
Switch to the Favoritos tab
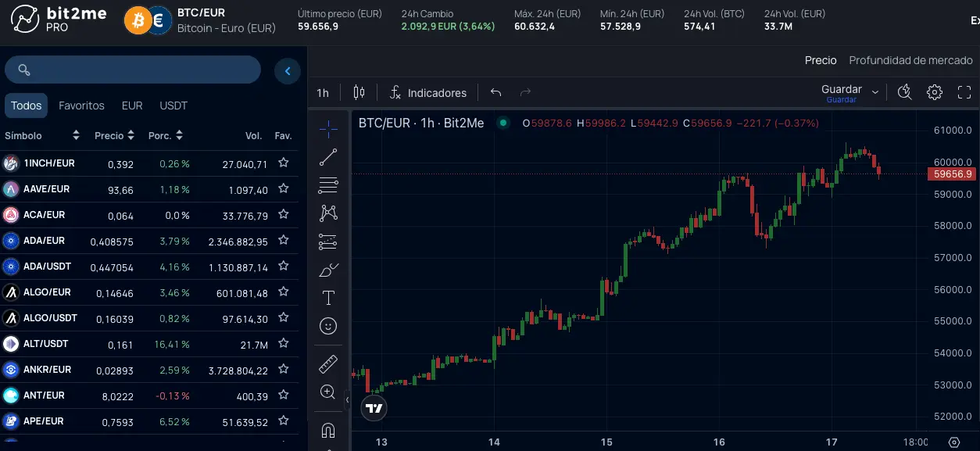point(81,106)
